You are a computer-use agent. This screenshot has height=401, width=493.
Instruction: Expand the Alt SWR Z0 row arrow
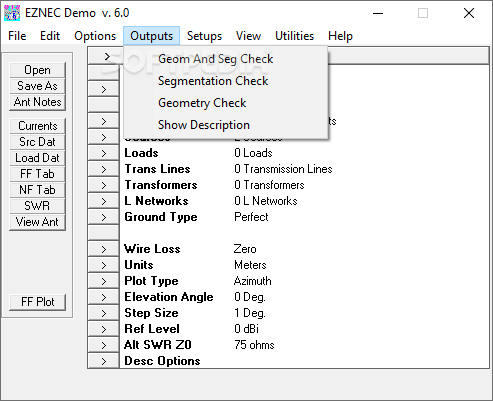coord(103,345)
